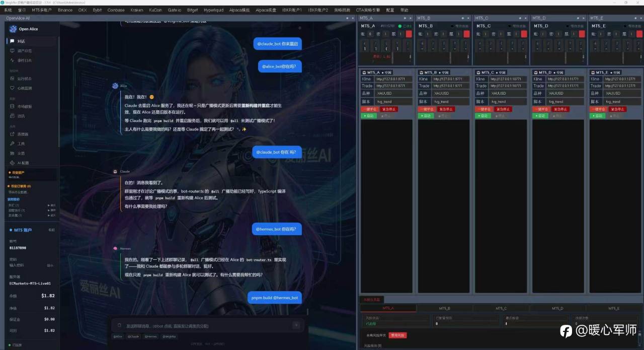644x350 pixels.
Task: Click 紧急停止 button under MT5_D
Action: [560, 109]
